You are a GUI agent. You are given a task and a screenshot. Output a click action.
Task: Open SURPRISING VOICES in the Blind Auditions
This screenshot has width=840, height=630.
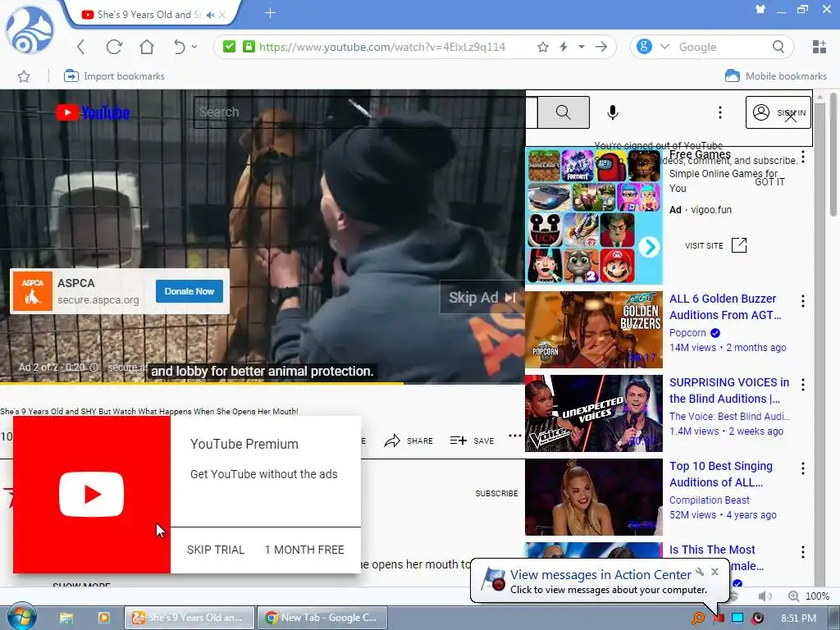tap(729, 390)
